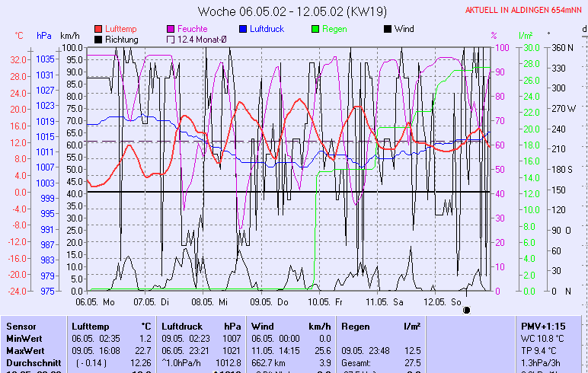Click the moon phase icon below chart

[466, 310]
